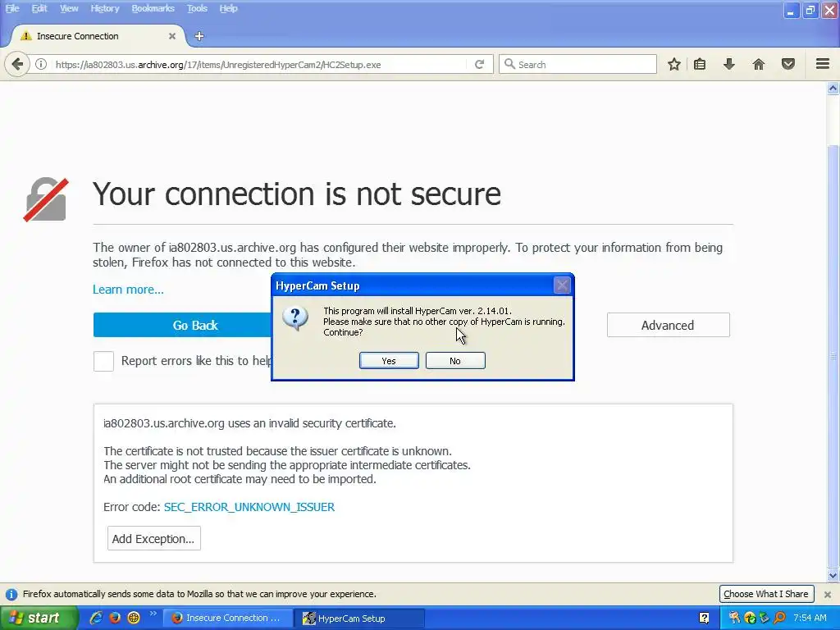Screen dimensions: 840x630
Task: Click the Go Back button
Action: click(x=183, y=325)
